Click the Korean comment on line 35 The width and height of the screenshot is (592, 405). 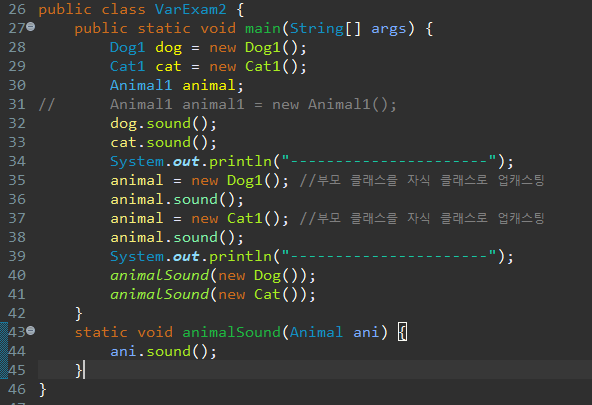point(422,180)
